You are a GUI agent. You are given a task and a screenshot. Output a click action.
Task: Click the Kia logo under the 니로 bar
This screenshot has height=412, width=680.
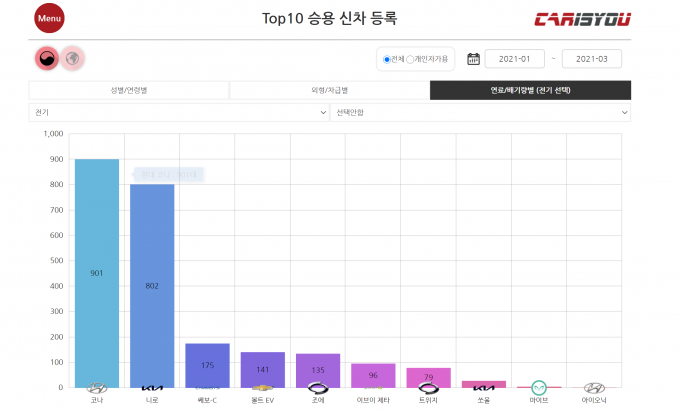pos(152,388)
